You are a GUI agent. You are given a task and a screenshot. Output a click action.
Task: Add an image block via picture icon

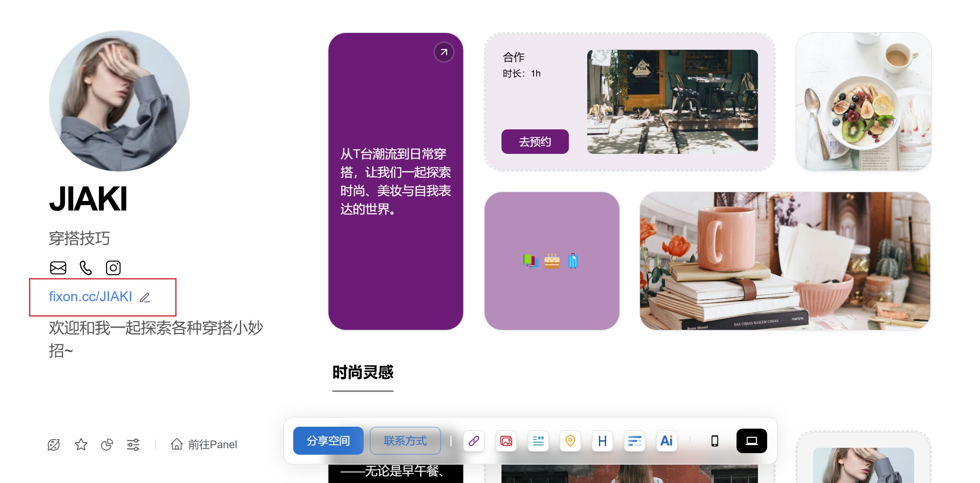tap(506, 441)
